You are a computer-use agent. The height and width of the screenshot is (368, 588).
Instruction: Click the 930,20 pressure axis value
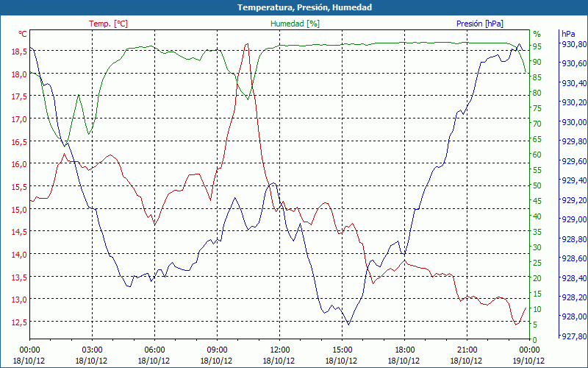tap(574, 102)
